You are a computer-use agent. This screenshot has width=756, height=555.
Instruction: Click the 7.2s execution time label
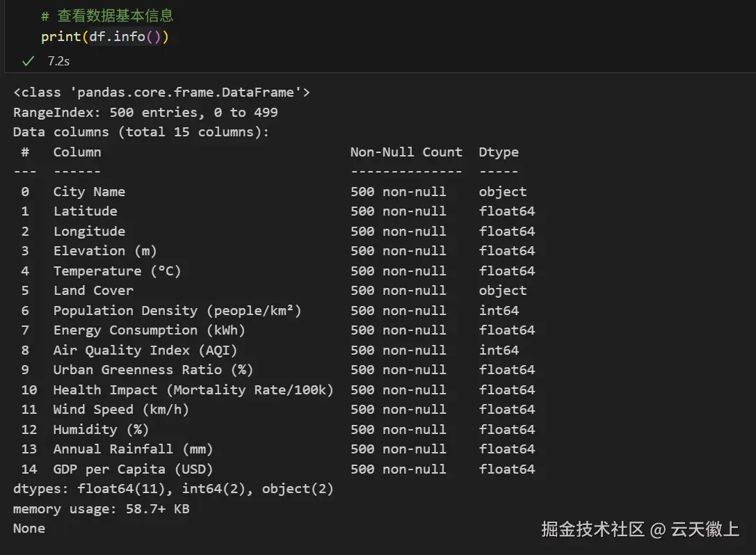[x=59, y=61]
